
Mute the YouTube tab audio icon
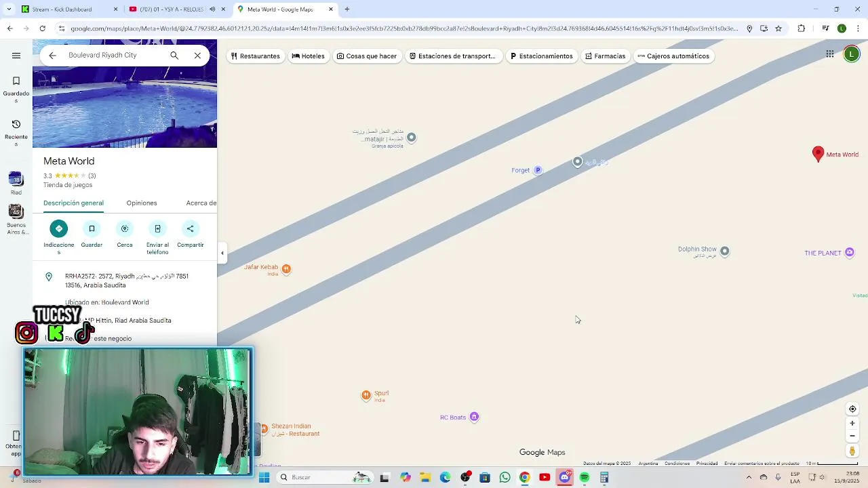coord(212,9)
